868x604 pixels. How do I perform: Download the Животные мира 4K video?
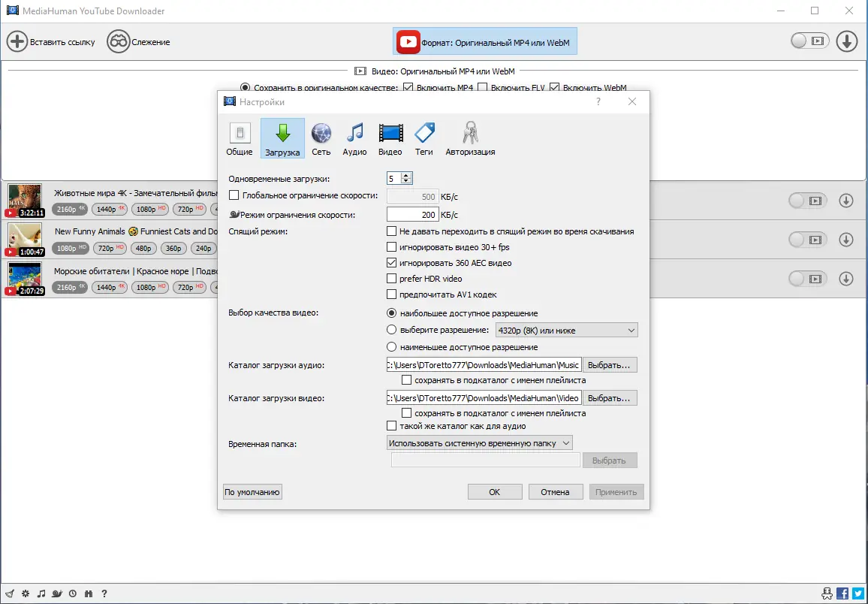(x=846, y=201)
